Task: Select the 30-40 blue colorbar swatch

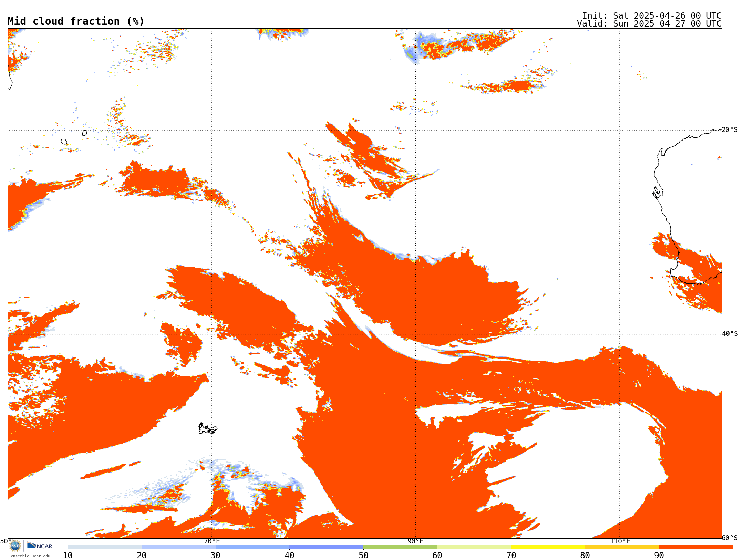Action: point(252,547)
